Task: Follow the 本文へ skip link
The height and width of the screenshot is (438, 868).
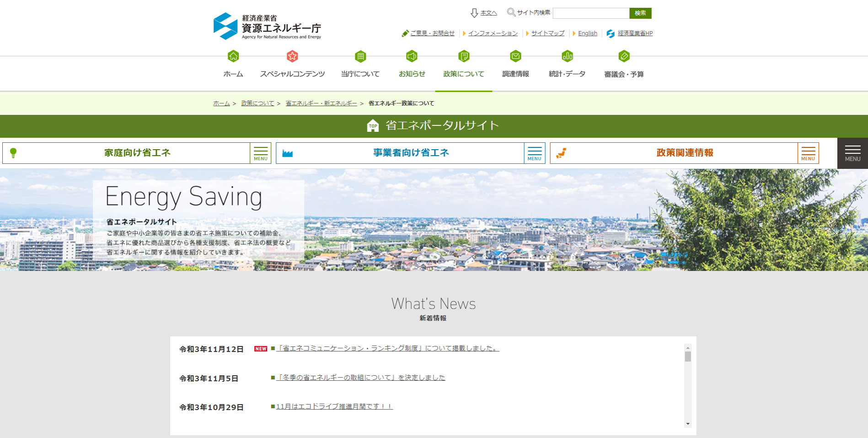Action: [x=488, y=13]
